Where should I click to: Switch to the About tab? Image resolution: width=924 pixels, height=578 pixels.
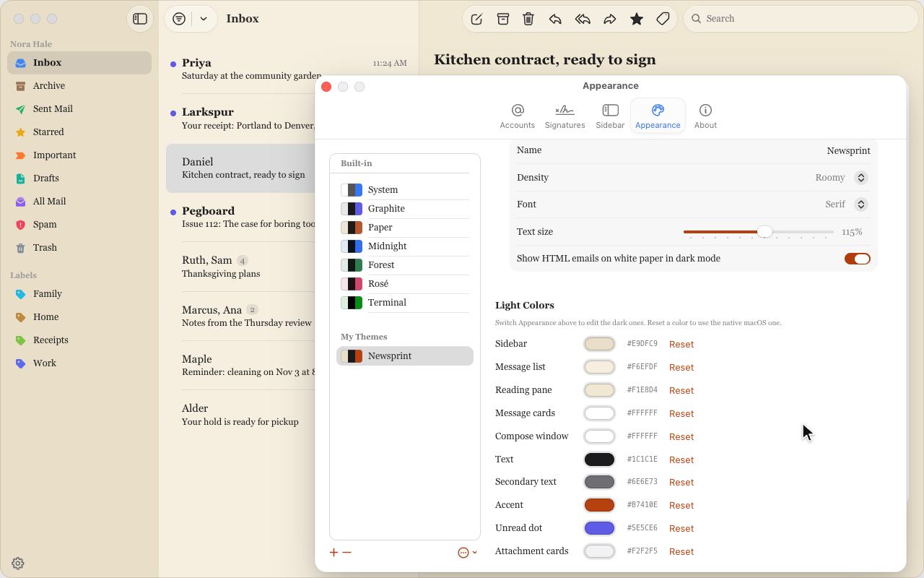point(705,116)
